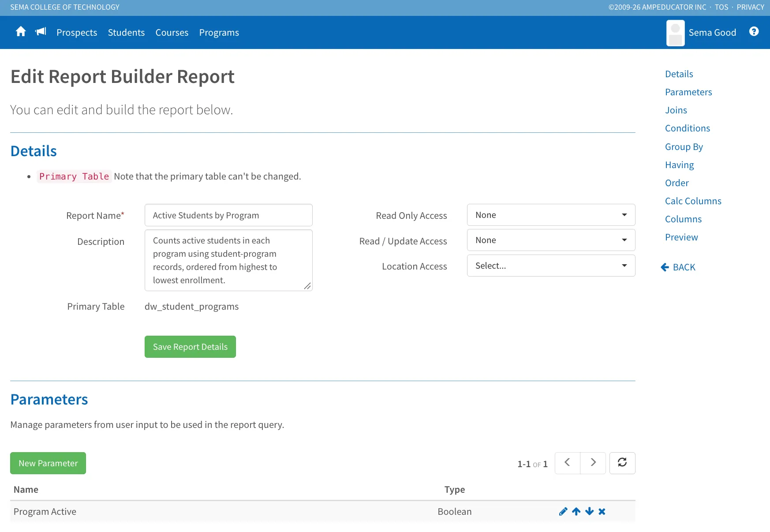Viewport: 770px width, 532px height.
Task: Open the PRIVACY link
Action: coord(750,7)
